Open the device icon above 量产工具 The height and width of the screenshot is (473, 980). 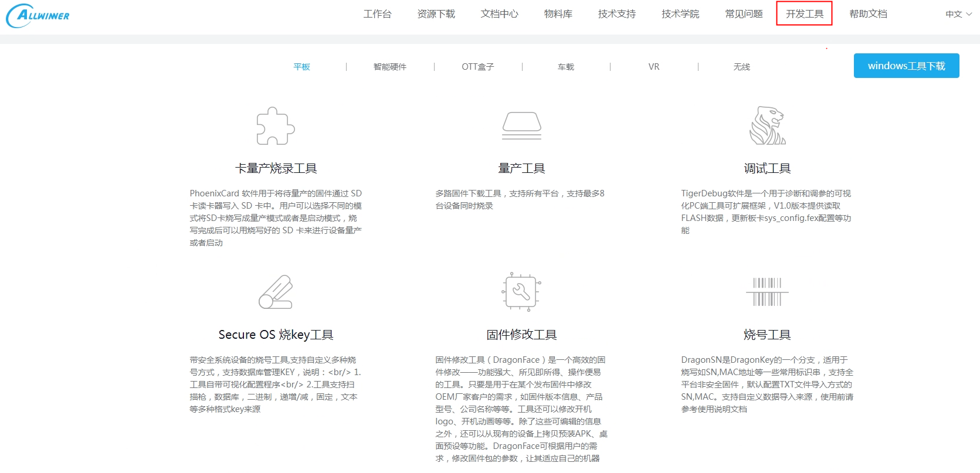coord(521,125)
